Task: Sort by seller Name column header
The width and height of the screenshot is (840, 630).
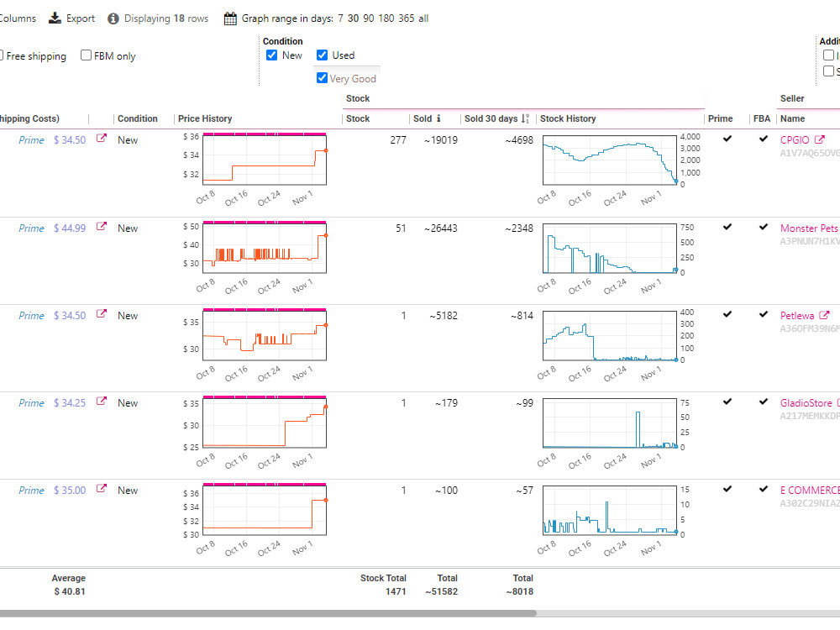Action: pos(792,118)
